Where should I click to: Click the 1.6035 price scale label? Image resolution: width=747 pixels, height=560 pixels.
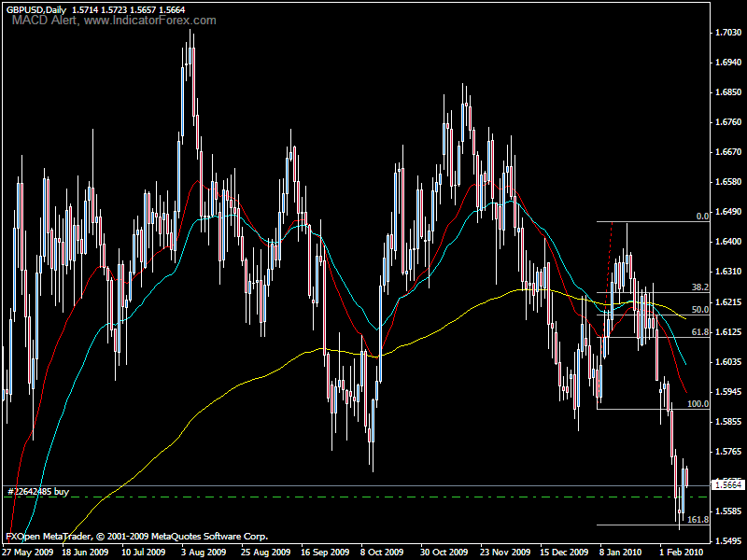(727, 361)
